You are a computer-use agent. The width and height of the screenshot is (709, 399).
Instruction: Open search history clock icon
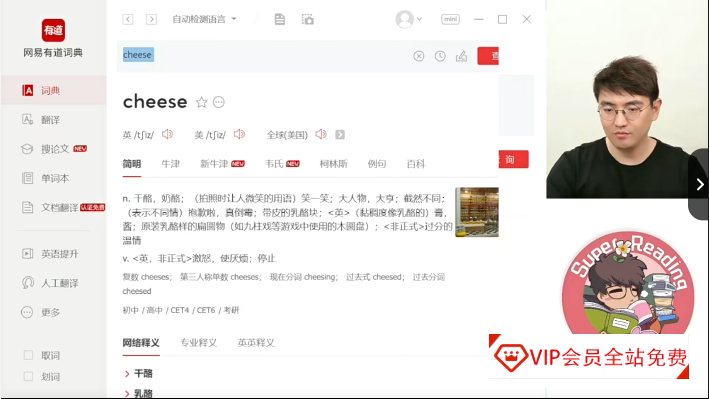(x=440, y=56)
